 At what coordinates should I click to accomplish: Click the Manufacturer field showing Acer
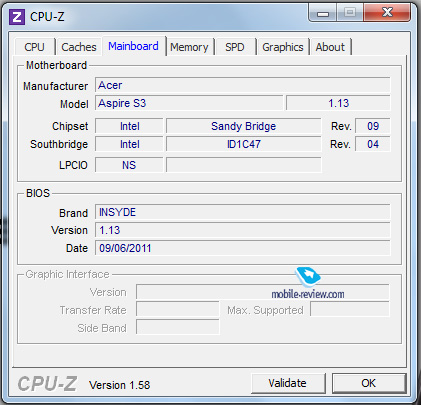pos(242,85)
